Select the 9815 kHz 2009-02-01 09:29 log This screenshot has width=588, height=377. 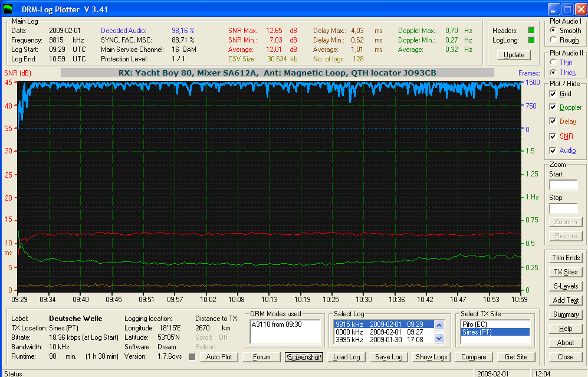click(383, 324)
